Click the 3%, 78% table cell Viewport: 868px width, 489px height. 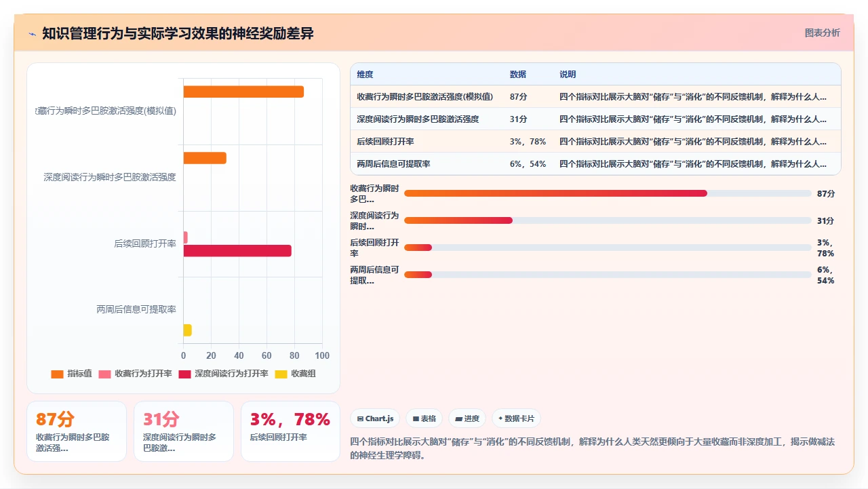pyautogui.click(x=528, y=141)
